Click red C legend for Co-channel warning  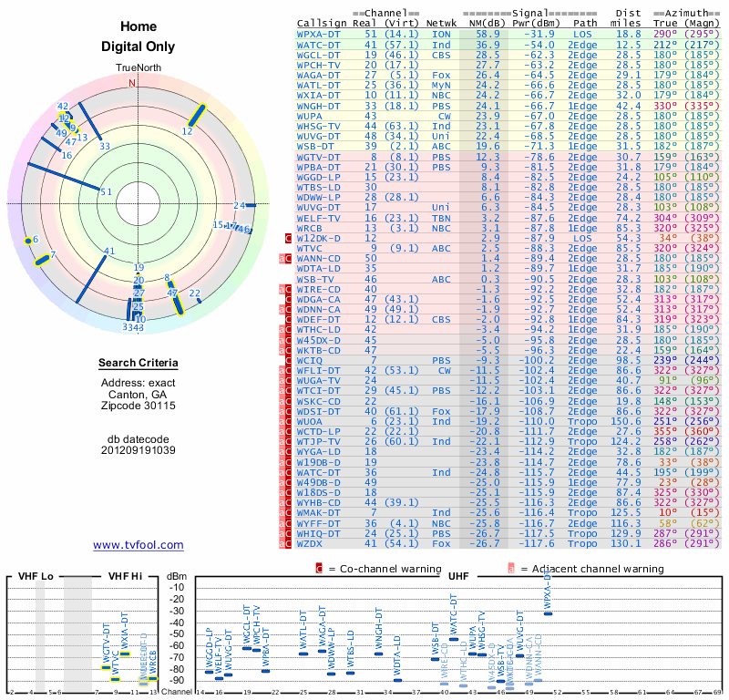pyautogui.click(x=319, y=569)
